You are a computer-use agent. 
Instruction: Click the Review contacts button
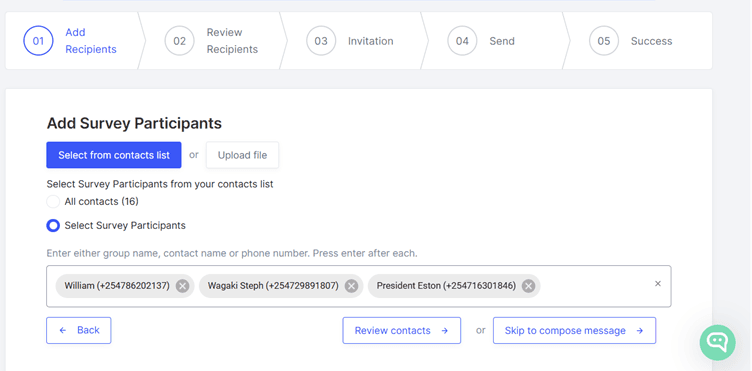(401, 330)
